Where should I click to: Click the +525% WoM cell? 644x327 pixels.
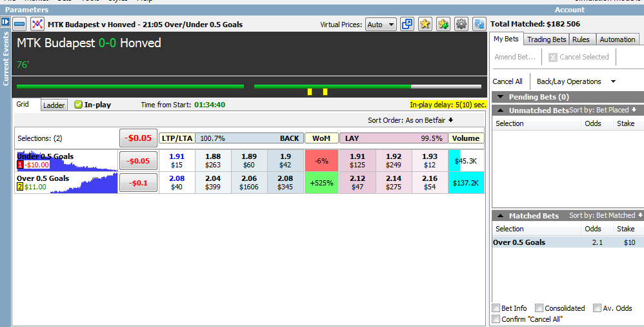321,183
